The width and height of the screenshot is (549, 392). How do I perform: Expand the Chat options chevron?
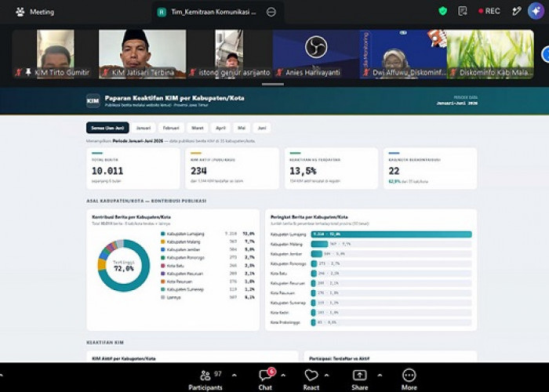pyautogui.click(x=283, y=376)
